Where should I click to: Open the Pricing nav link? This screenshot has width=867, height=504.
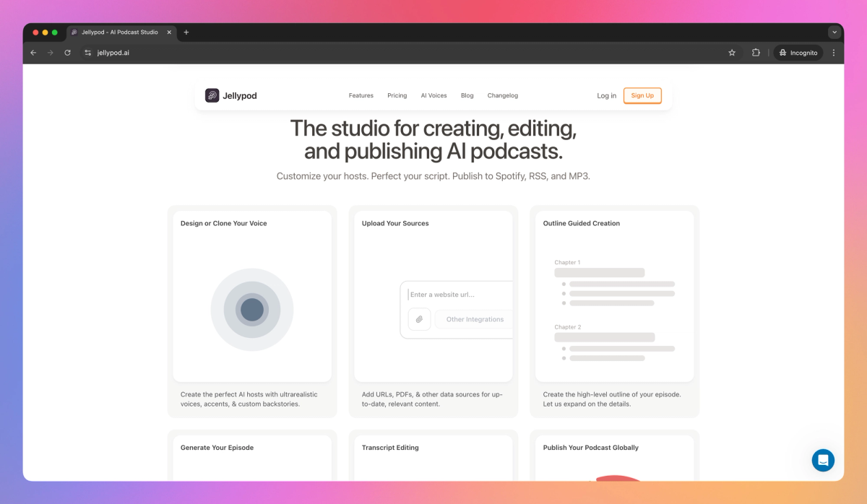[397, 95]
